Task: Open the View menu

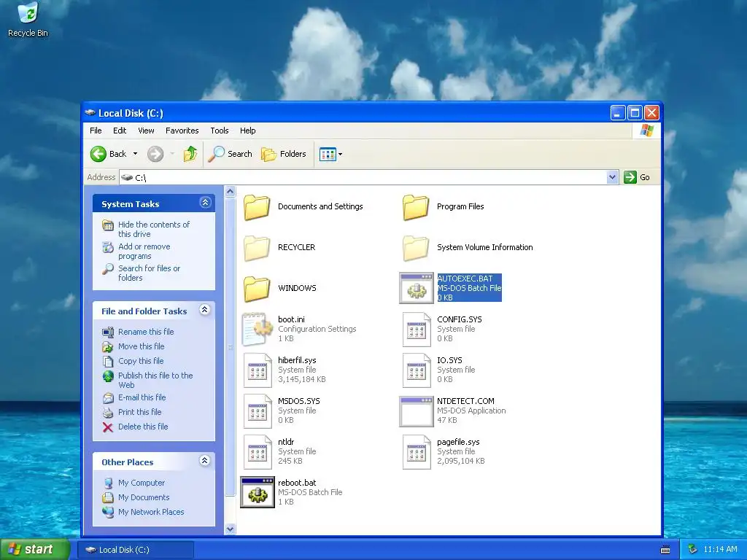Action: [x=146, y=131]
